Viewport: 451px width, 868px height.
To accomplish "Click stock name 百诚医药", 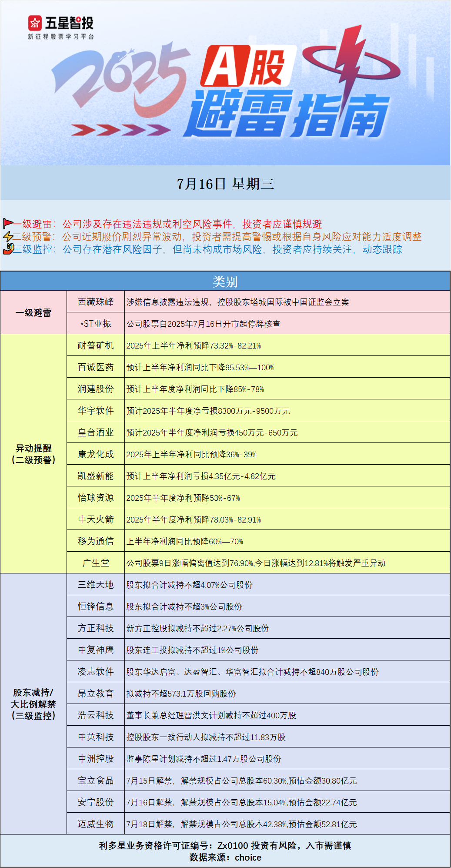I will (96, 367).
